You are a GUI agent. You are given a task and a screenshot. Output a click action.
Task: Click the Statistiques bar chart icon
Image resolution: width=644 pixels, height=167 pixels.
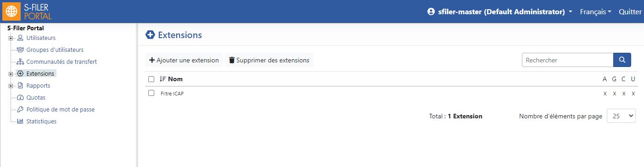coord(20,121)
